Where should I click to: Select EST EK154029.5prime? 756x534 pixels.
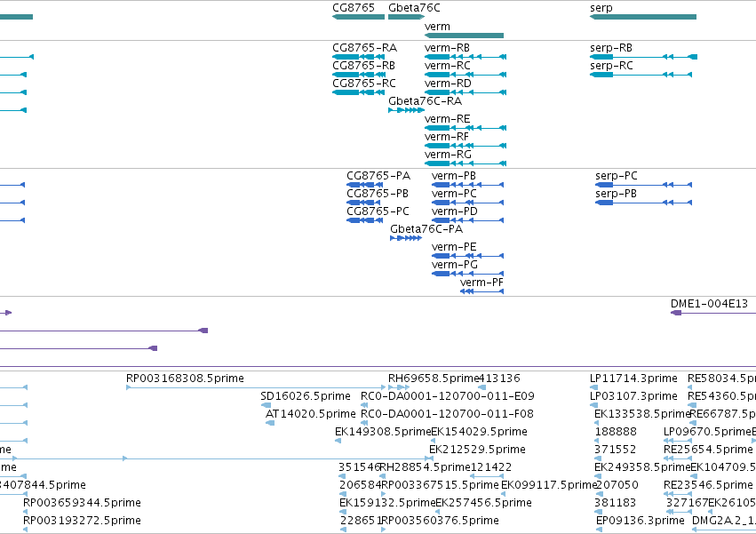434,441
